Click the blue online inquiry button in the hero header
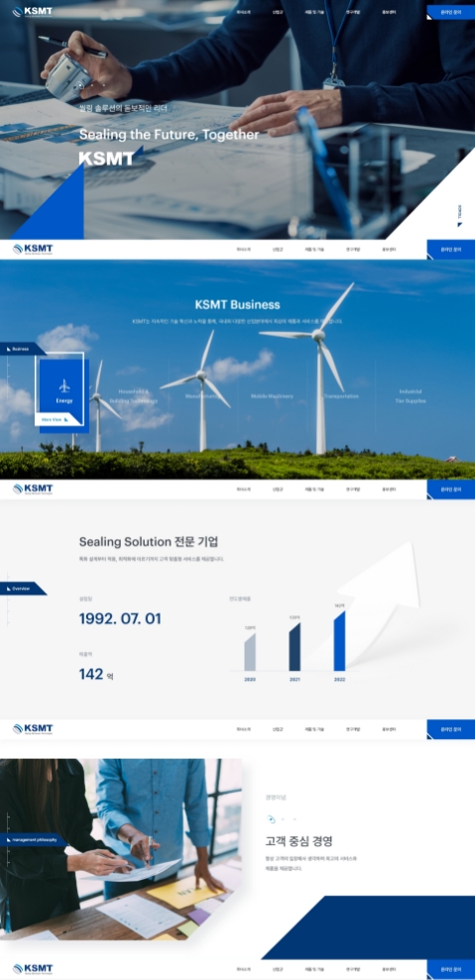475x980 pixels. point(450,12)
